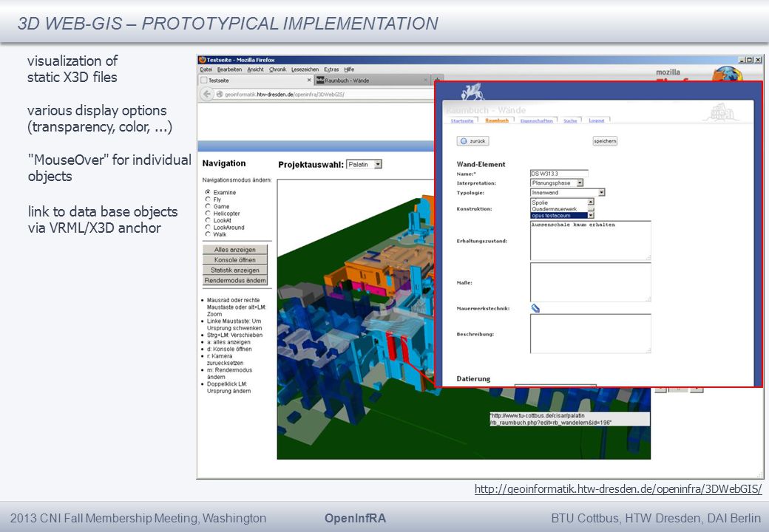Click the Firefox address bar
Image resolution: width=769 pixels, height=532 pixels.
tap(324, 94)
